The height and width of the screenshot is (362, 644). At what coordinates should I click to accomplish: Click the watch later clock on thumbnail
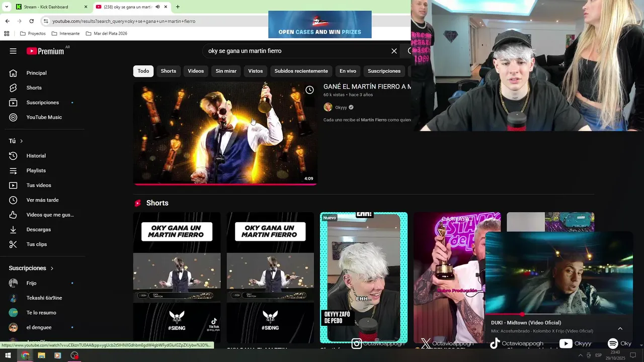[310, 90]
